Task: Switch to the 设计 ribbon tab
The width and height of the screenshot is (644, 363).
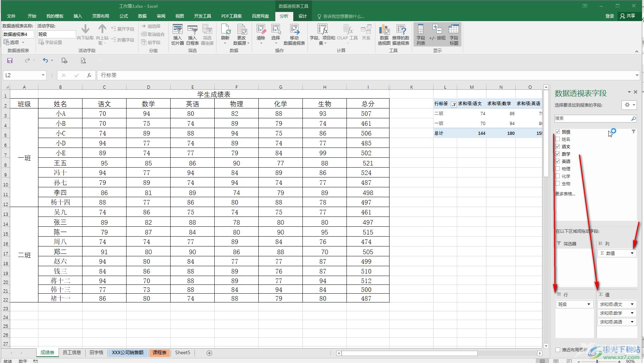Action: click(302, 16)
